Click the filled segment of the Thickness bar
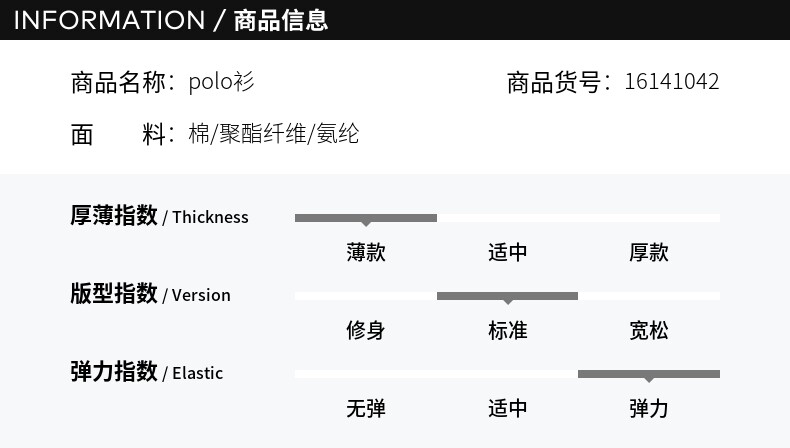This screenshot has height=448, width=790. (366, 217)
